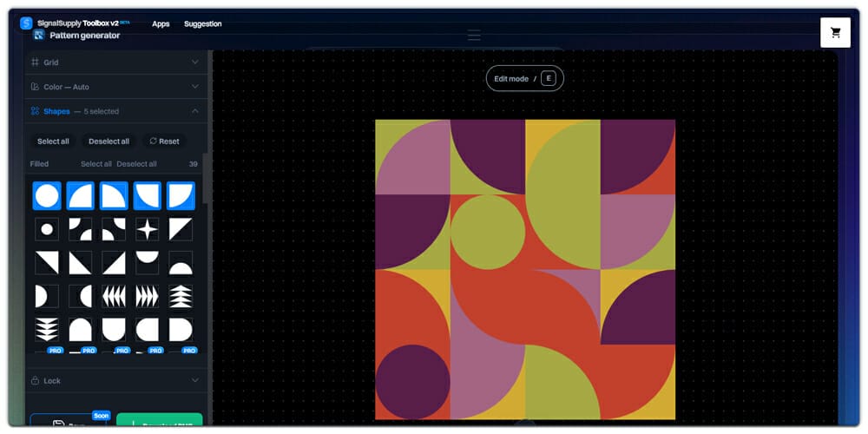Click the "Pattern generator" title
The height and width of the screenshot is (434, 868).
coord(85,36)
